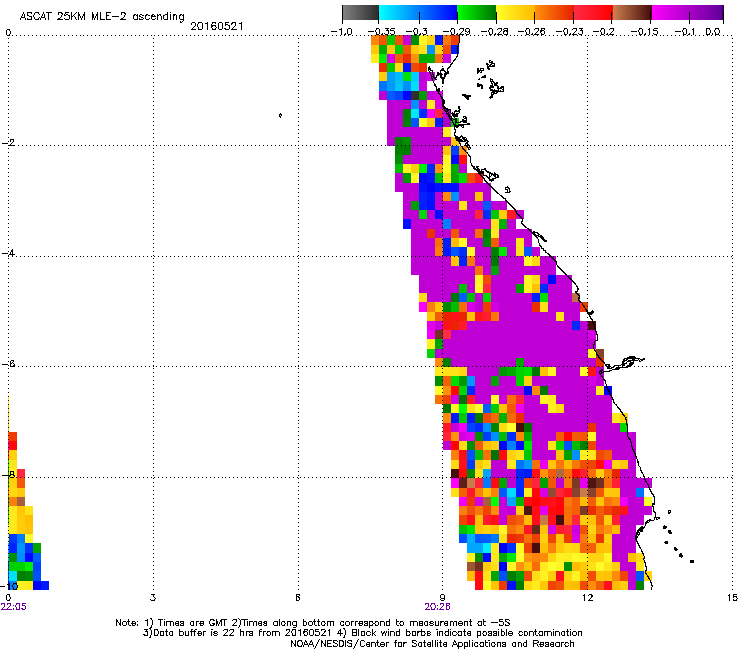The width and height of the screenshot is (740, 650).
Task: Click the yellow segment of the color bar
Action: click(x=515, y=13)
